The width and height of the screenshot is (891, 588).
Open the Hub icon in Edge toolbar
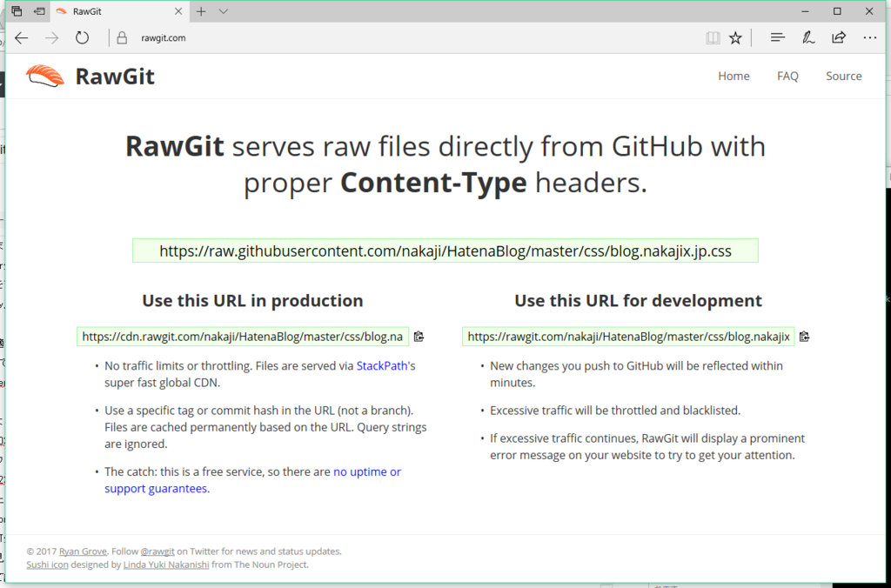(777, 38)
